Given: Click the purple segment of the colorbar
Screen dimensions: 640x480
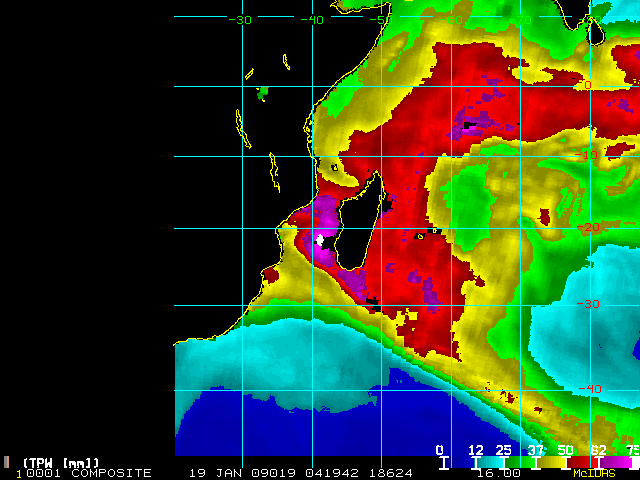Looking at the screenshot, I should [616, 462].
